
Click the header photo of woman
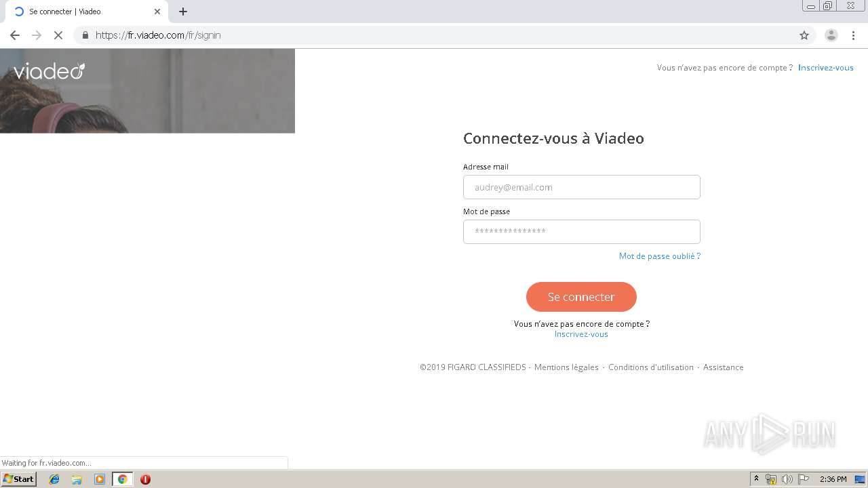[x=147, y=91]
